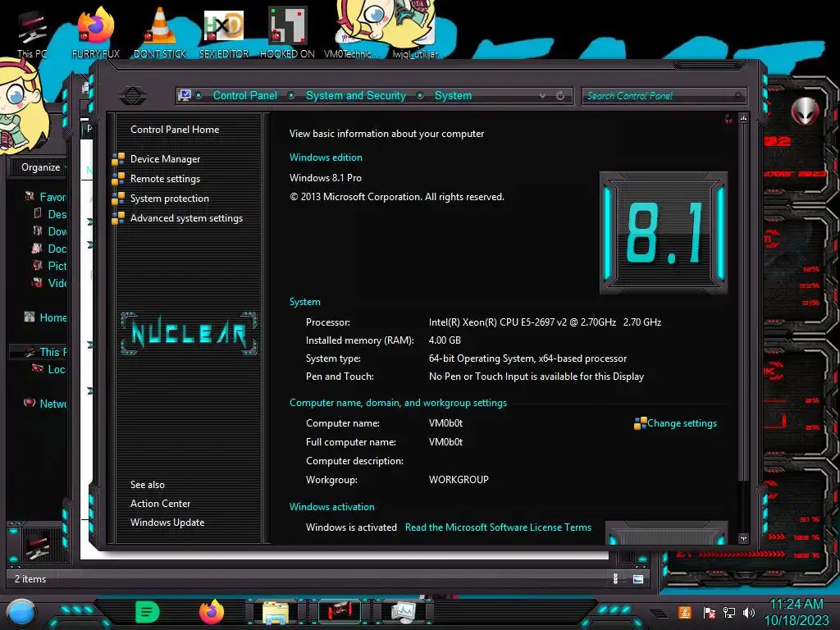
Task: Refresh the Control Panel address bar
Action: point(560,96)
